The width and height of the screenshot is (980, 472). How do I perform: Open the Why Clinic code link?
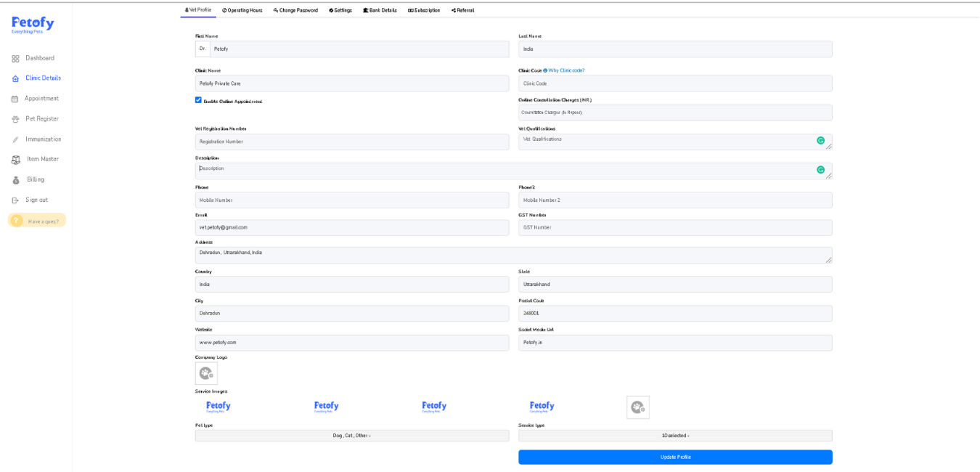[566, 70]
